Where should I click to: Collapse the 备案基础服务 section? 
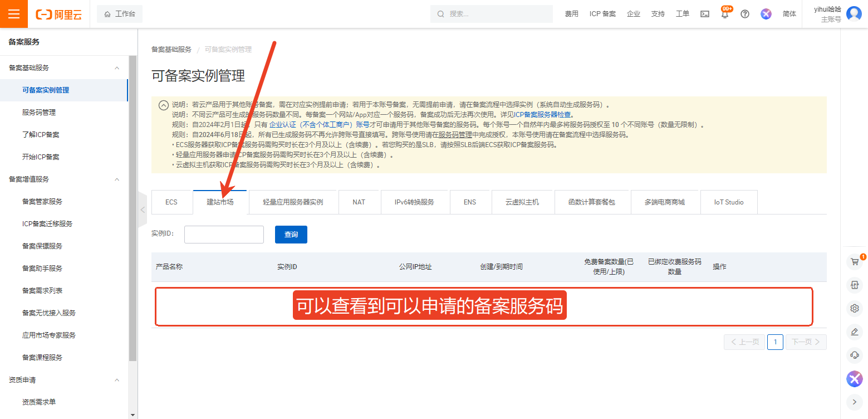117,68
